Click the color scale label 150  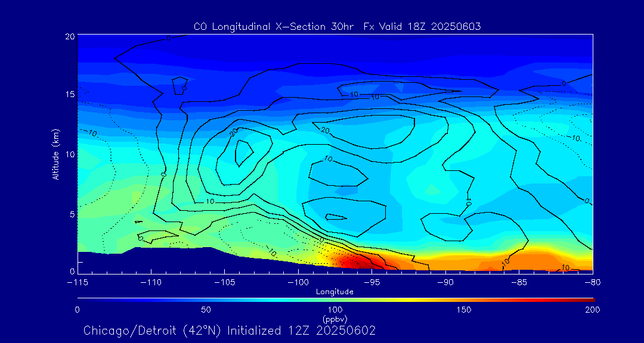[464, 310]
